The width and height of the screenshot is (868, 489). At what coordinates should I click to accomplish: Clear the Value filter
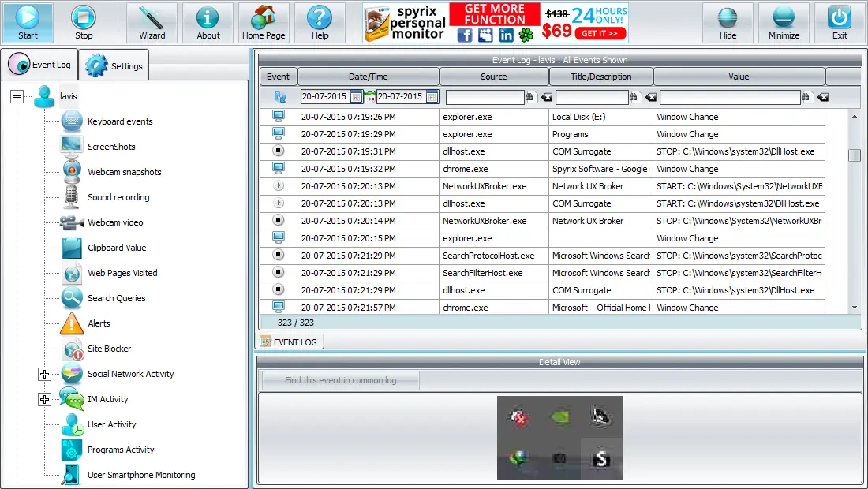tap(823, 97)
